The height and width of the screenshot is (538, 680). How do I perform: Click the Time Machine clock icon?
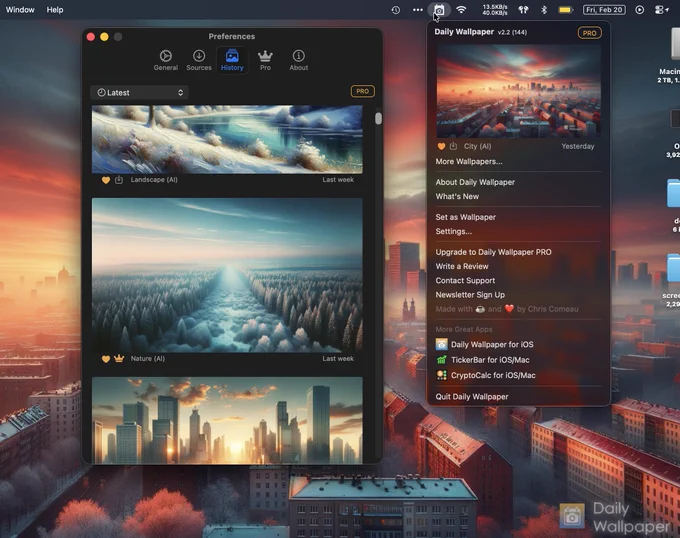[396, 10]
